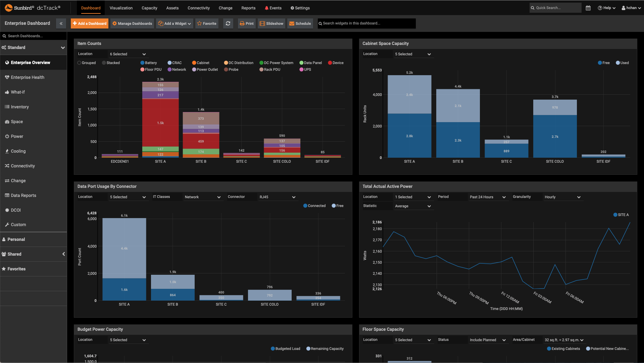Expand the Connector dropdown showing RJ45
This screenshot has height=363, width=644.
point(277,197)
